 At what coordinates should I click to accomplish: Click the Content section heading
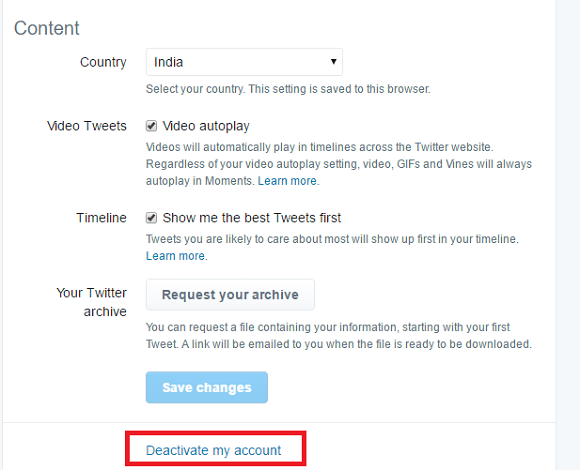coord(47,28)
